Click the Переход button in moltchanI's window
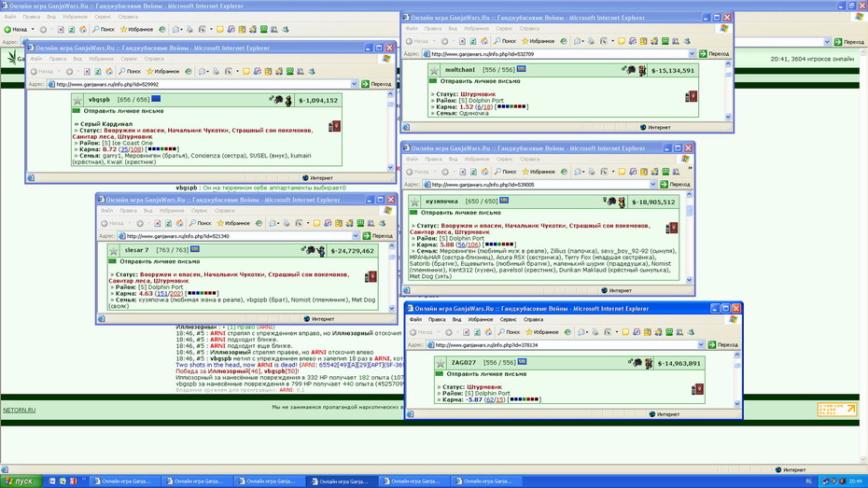868x488 pixels. pyautogui.click(x=714, y=54)
